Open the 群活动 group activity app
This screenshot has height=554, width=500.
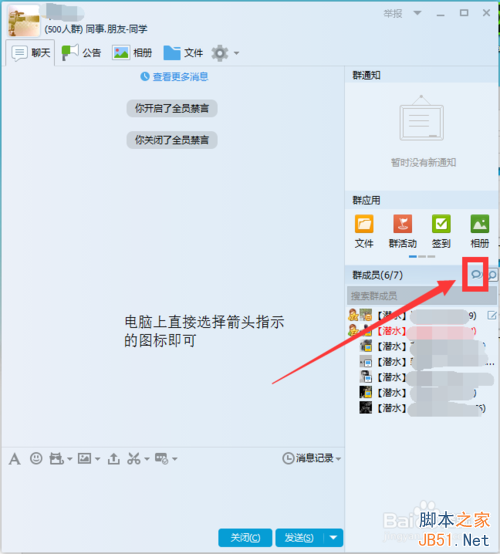pos(403,231)
